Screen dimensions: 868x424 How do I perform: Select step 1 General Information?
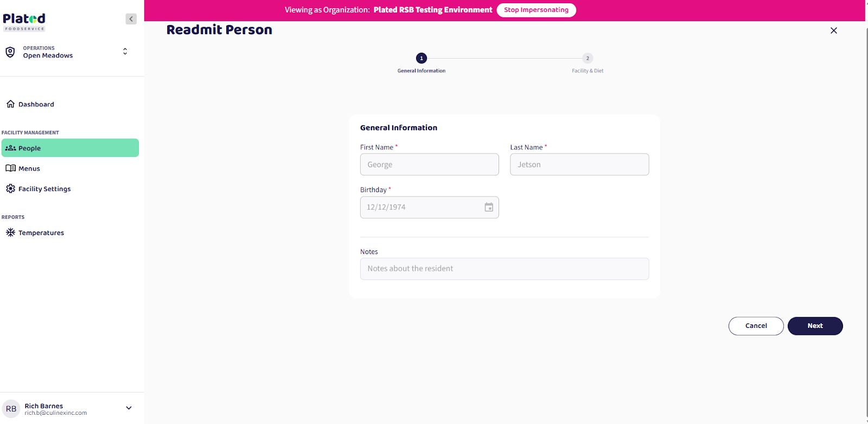point(422,59)
